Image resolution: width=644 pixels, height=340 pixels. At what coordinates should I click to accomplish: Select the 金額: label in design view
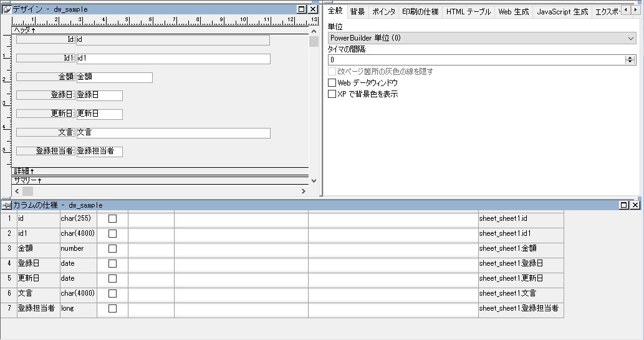click(x=46, y=77)
